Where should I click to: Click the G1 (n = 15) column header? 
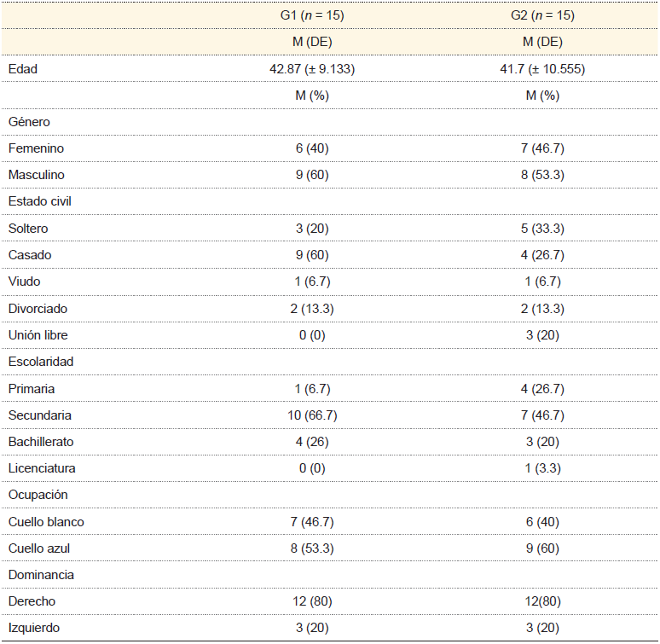click(311, 15)
